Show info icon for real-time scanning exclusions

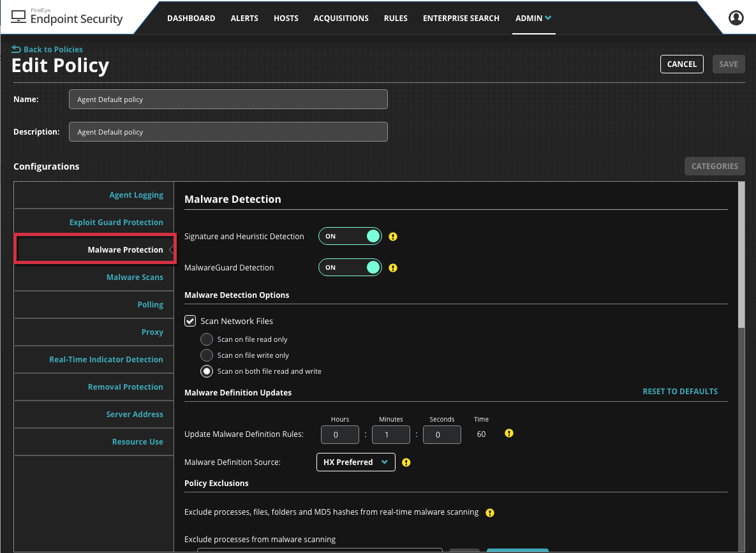click(x=490, y=513)
